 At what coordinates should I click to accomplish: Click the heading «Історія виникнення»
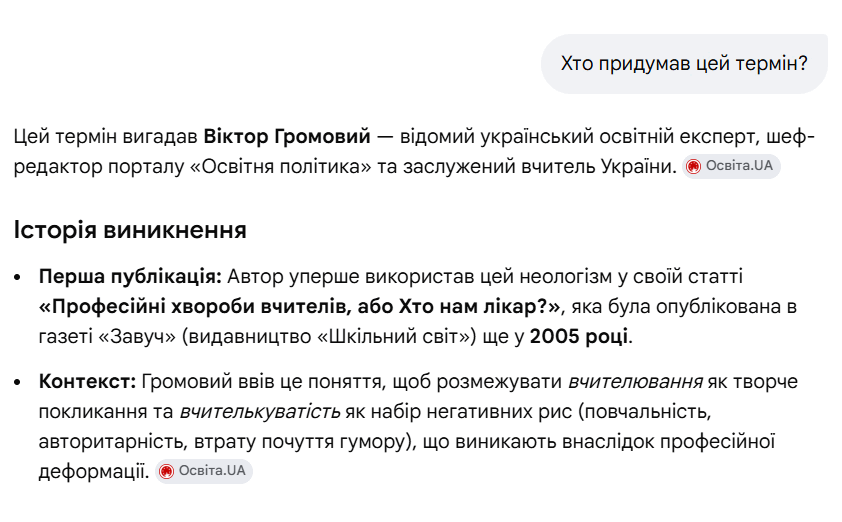tap(130, 230)
